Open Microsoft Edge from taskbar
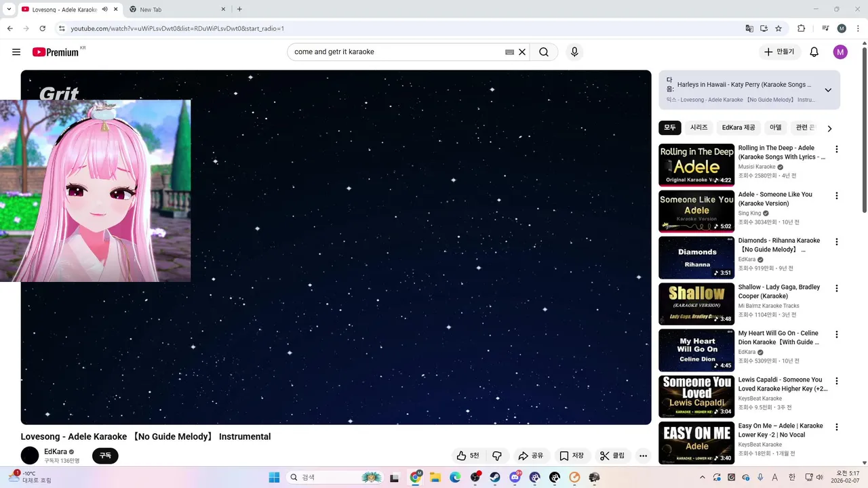The width and height of the screenshot is (868, 488). pos(455,477)
